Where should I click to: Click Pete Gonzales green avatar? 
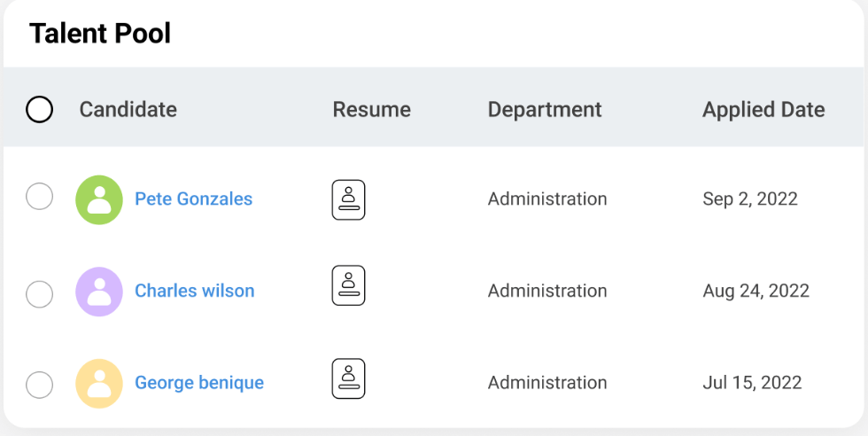coord(99,199)
